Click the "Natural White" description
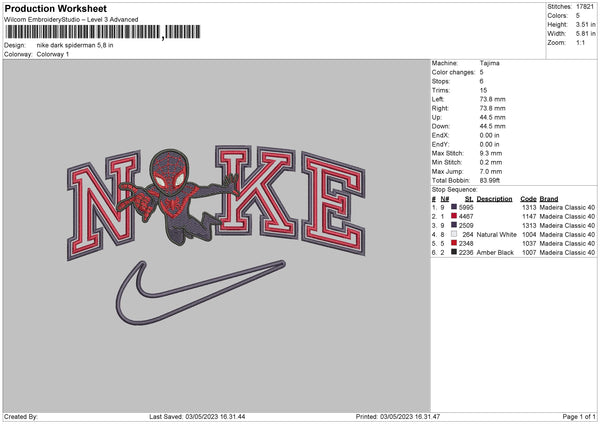600x424 pixels. [x=496, y=234]
